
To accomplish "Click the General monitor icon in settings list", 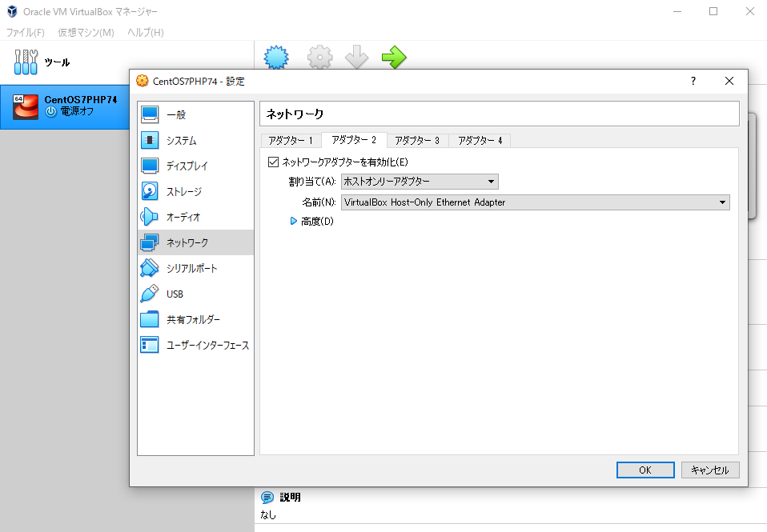I will click(x=150, y=115).
